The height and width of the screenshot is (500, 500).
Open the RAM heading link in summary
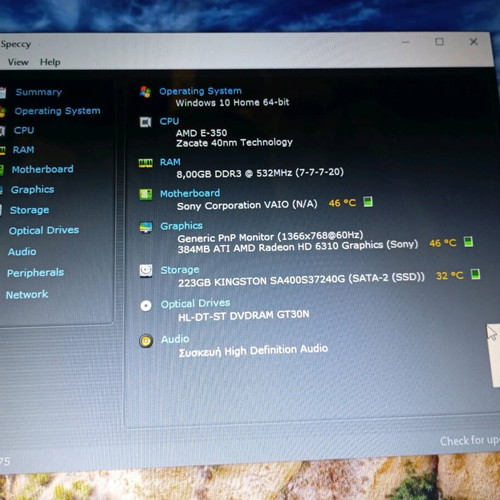[170, 162]
